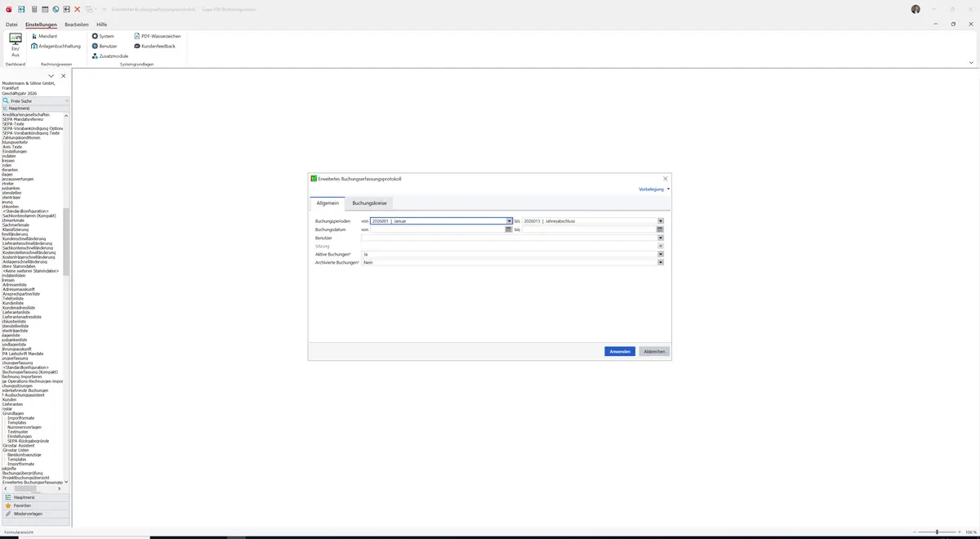Click the calendar icon in quick access toolbar
The height and width of the screenshot is (539, 980).
(x=45, y=9)
